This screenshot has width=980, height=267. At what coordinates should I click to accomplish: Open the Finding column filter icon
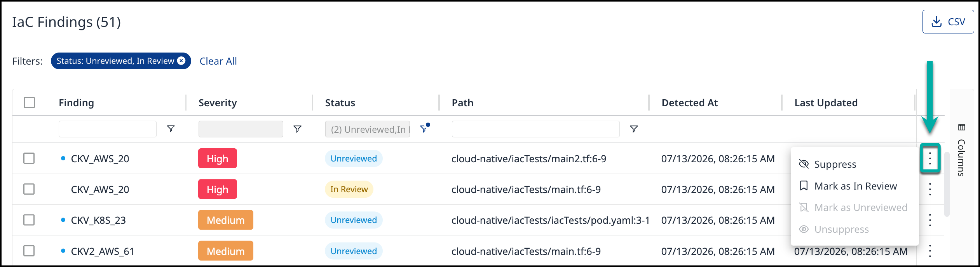coord(171,129)
